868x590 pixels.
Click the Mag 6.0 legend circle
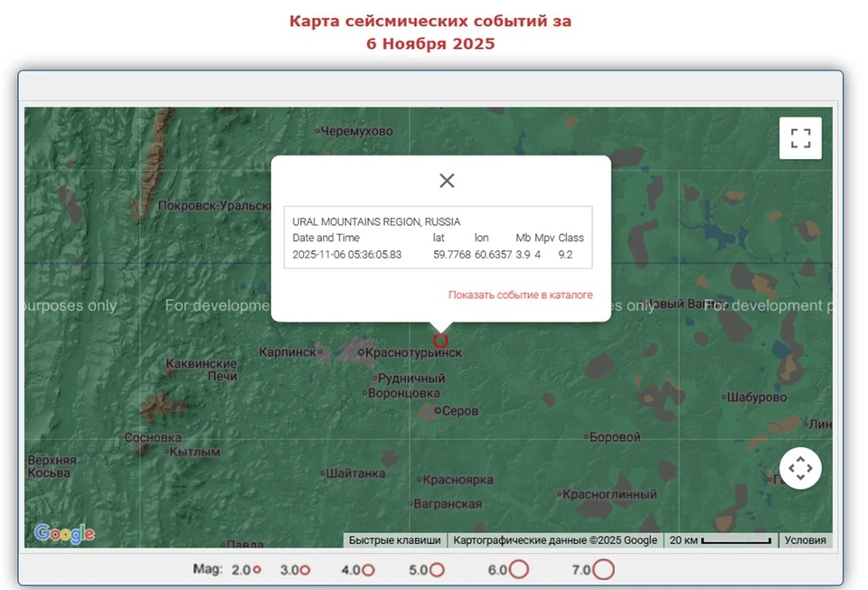(518, 570)
